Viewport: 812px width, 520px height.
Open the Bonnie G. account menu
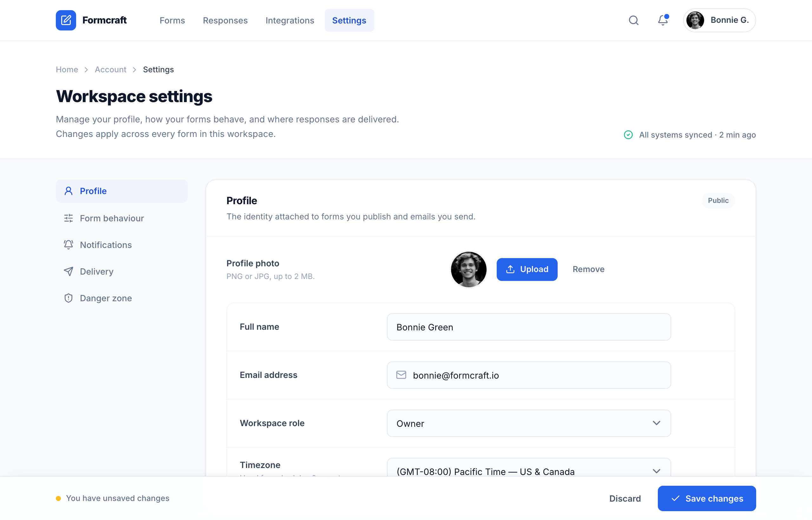tap(719, 20)
